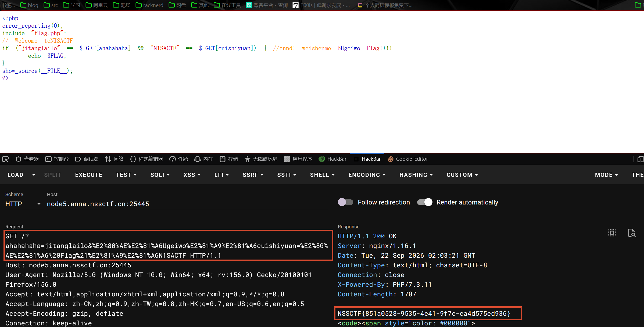
Task: Open the Scheme HTTP dropdown
Action: coord(24,204)
